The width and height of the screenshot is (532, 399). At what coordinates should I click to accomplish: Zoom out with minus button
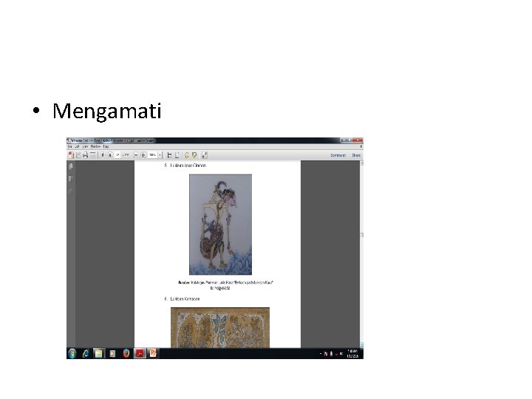pyautogui.click(x=136, y=155)
